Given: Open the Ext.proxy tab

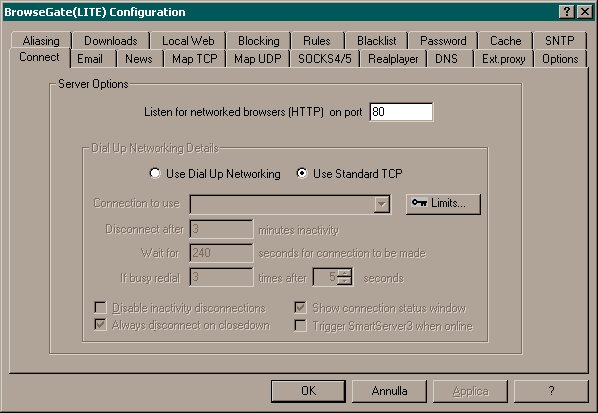Looking at the screenshot, I should (503, 59).
